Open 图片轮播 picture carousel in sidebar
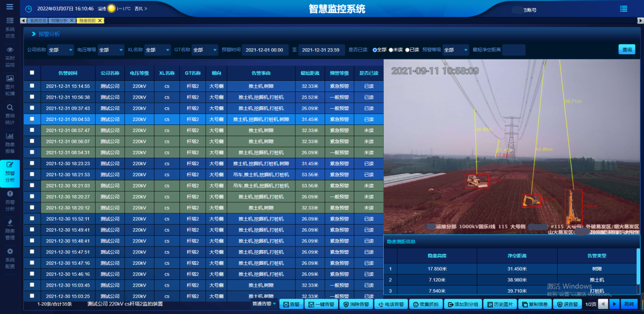The height and width of the screenshot is (314, 644). tap(10, 79)
